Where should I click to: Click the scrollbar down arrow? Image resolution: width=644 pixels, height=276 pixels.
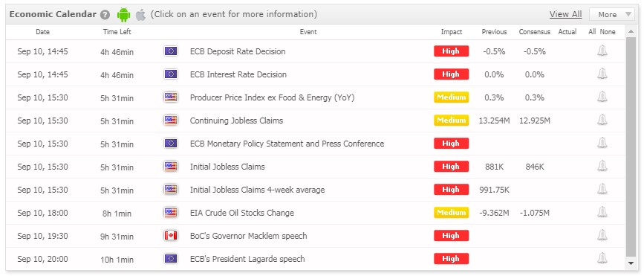click(631, 263)
